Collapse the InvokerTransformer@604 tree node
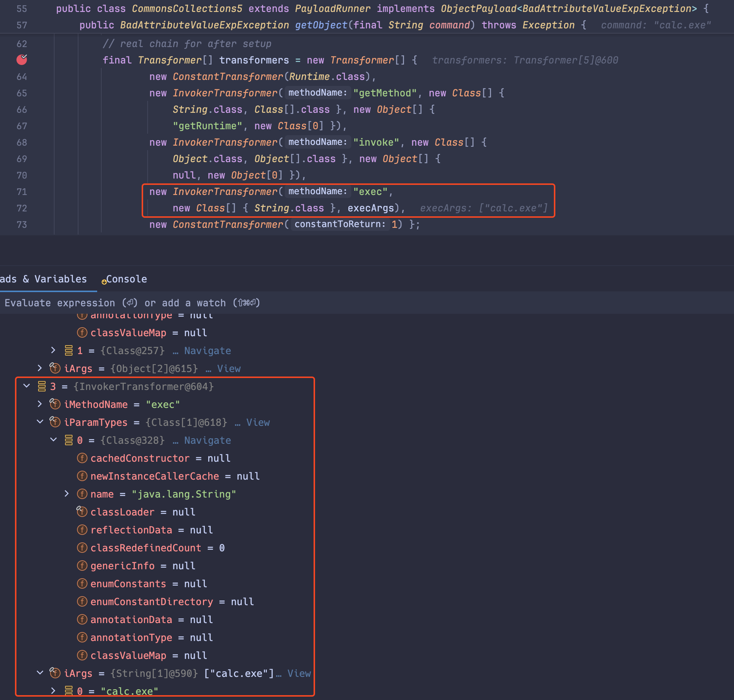Viewport: 734px width, 700px height. [26, 386]
